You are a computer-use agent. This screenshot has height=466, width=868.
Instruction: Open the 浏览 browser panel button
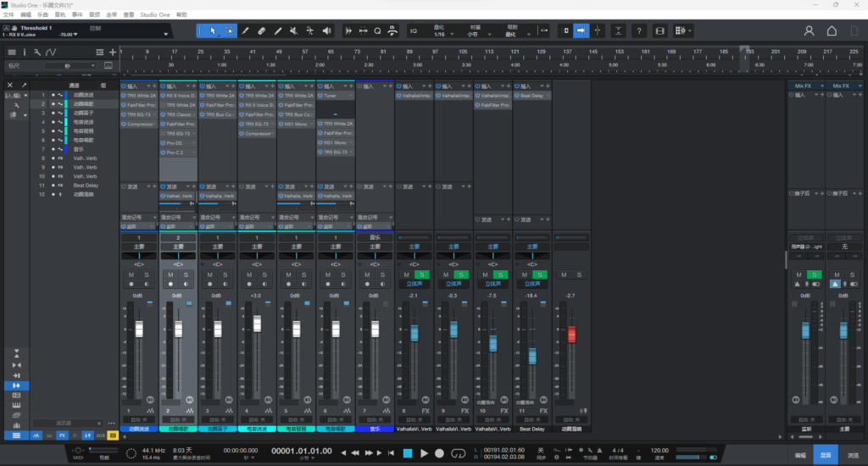(x=854, y=455)
